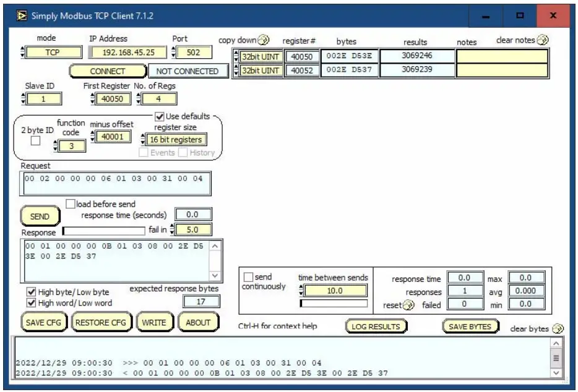Click the copy down hand icon

pos(263,38)
